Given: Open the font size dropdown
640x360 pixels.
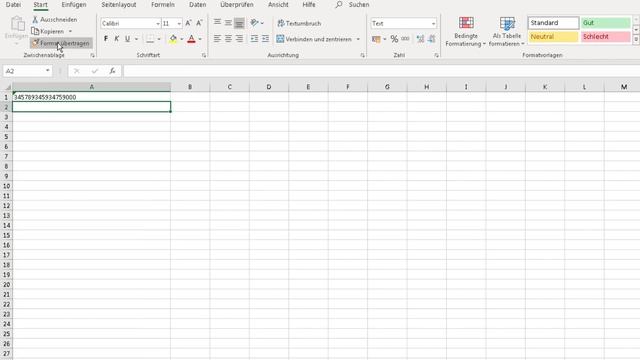Looking at the screenshot, I should pyautogui.click(x=179, y=24).
